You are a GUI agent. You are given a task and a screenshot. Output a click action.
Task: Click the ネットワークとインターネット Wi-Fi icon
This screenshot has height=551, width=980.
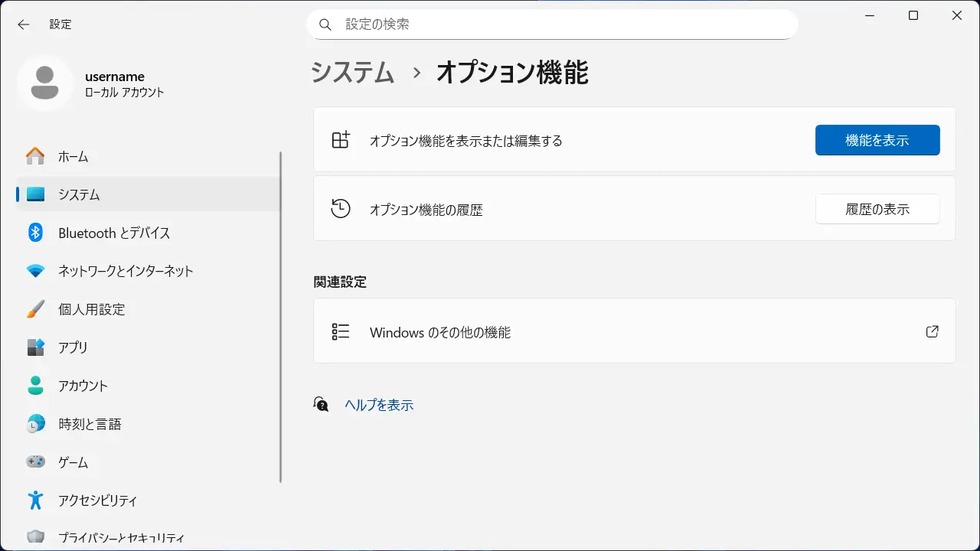(35, 271)
